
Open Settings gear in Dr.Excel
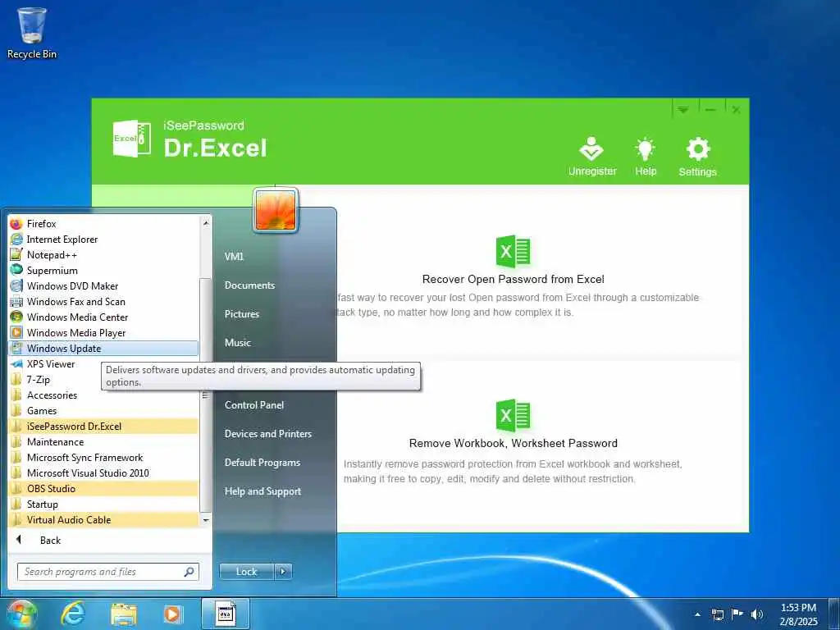tap(697, 155)
